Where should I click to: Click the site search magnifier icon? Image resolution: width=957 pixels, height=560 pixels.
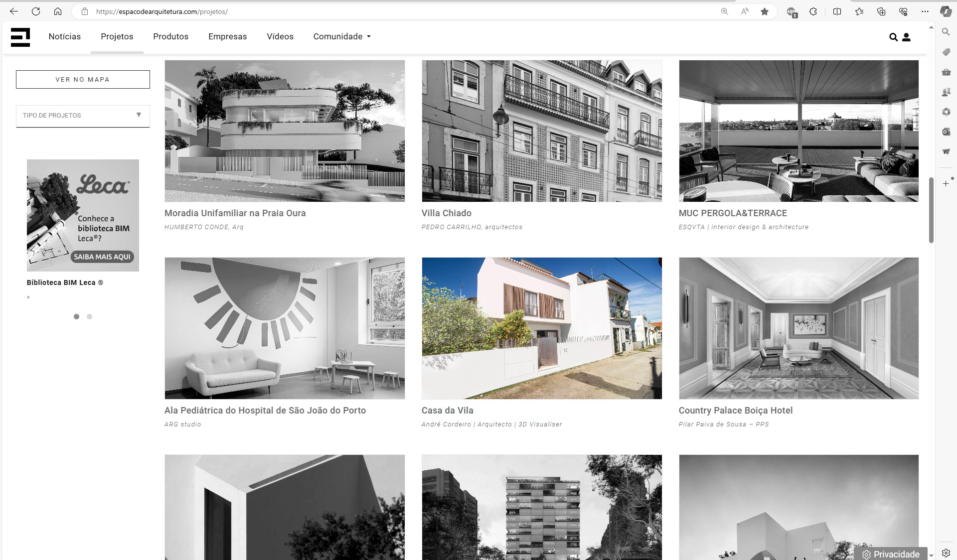tap(893, 37)
